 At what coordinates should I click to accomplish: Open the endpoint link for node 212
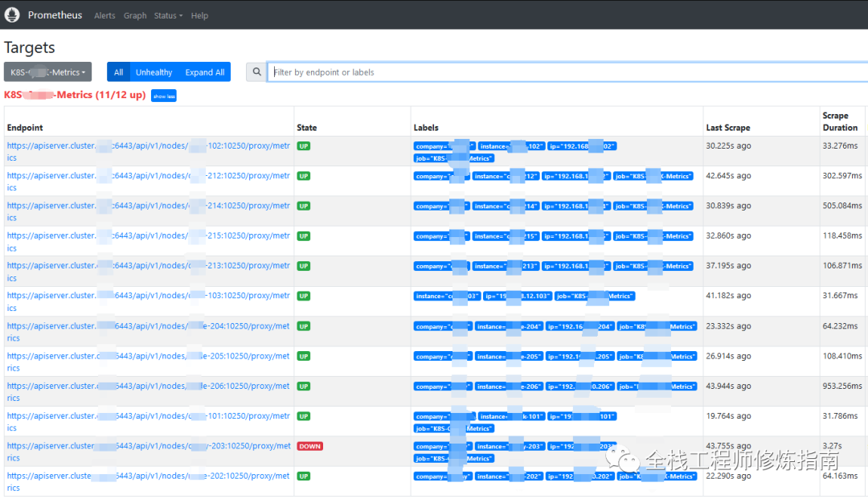pos(149,182)
